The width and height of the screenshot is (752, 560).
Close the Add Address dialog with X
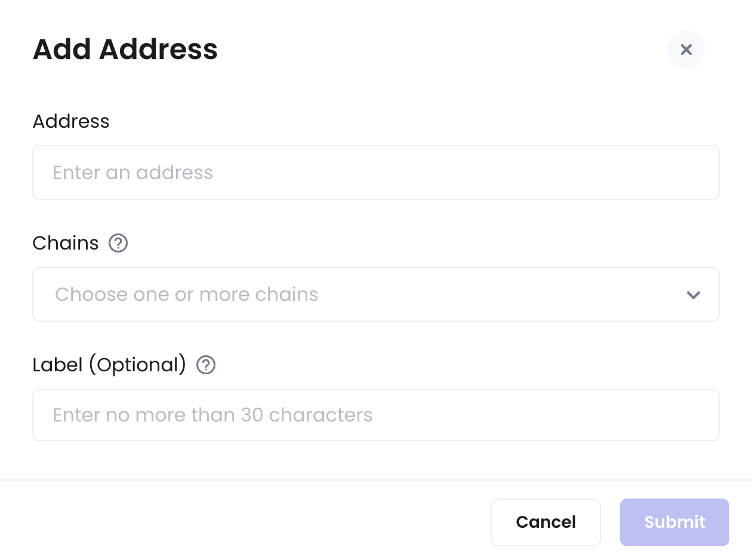(x=686, y=50)
